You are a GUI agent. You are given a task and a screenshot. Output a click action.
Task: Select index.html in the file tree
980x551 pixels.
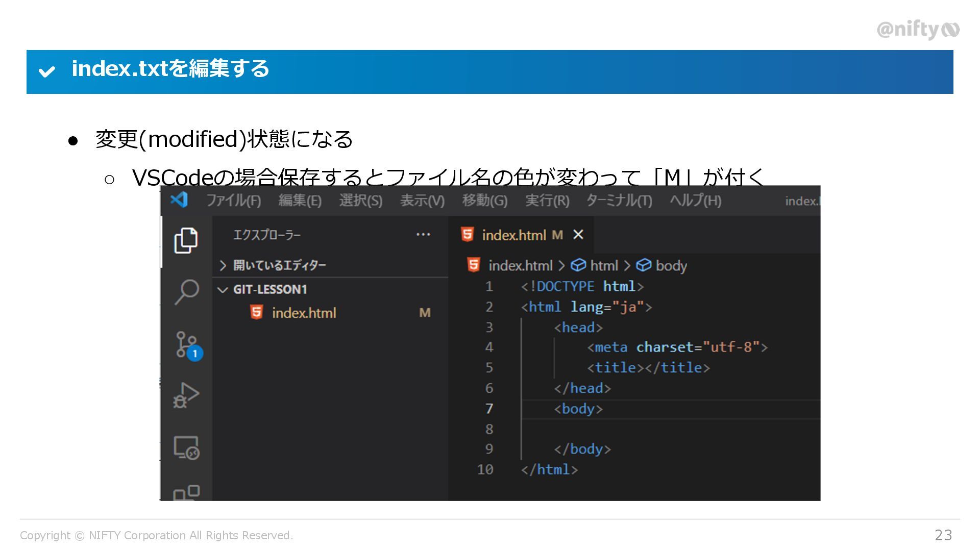[x=304, y=313]
